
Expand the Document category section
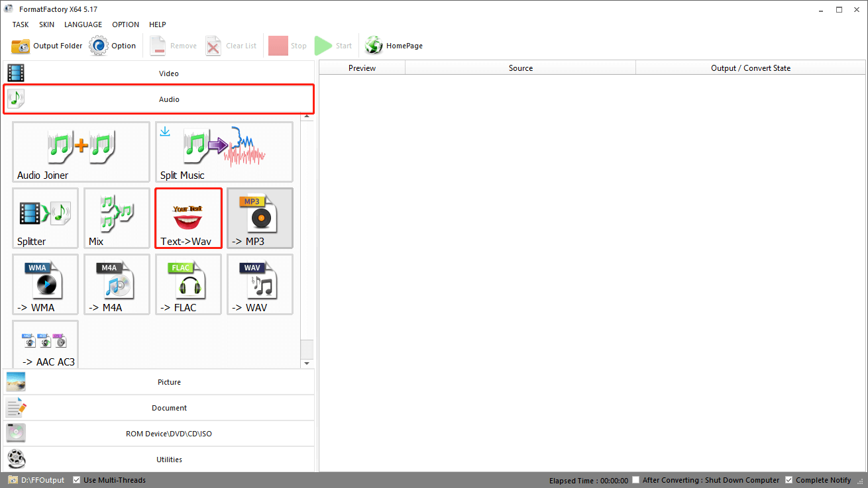158,408
